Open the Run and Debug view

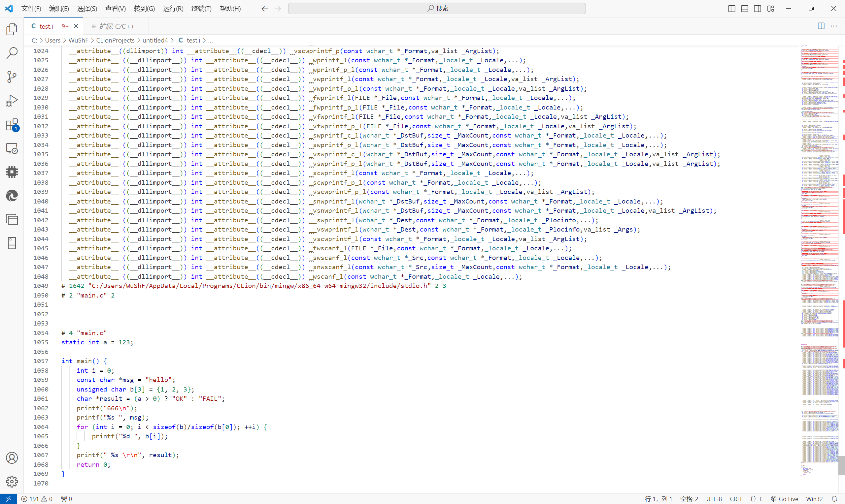coord(12,101)
